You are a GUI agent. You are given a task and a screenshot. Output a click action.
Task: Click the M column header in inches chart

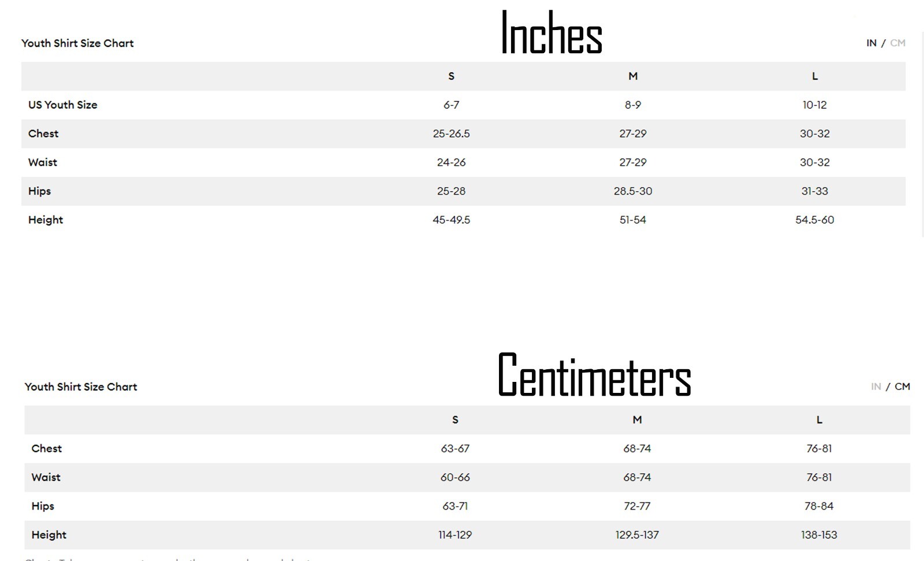coord(633,76)
